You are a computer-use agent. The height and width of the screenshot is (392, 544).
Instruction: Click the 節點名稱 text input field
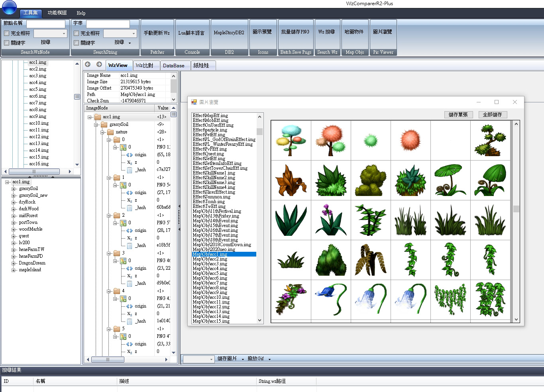[x=46, y=24]
